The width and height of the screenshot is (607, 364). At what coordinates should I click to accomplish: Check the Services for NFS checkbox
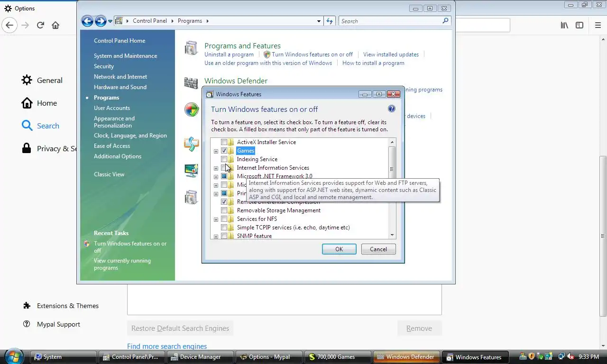click(224, 219)
